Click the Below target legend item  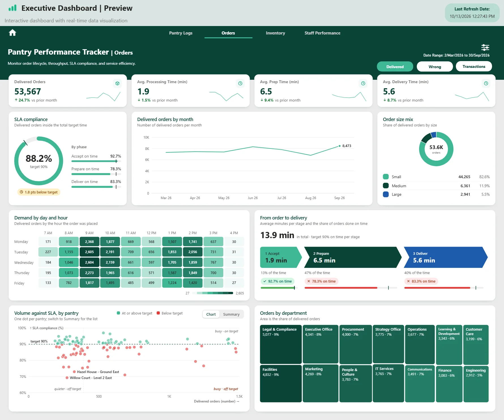(x=170, y=313)
